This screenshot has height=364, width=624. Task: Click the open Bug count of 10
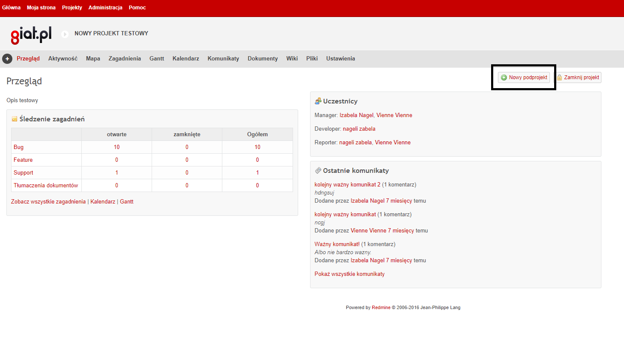(117, 147)
